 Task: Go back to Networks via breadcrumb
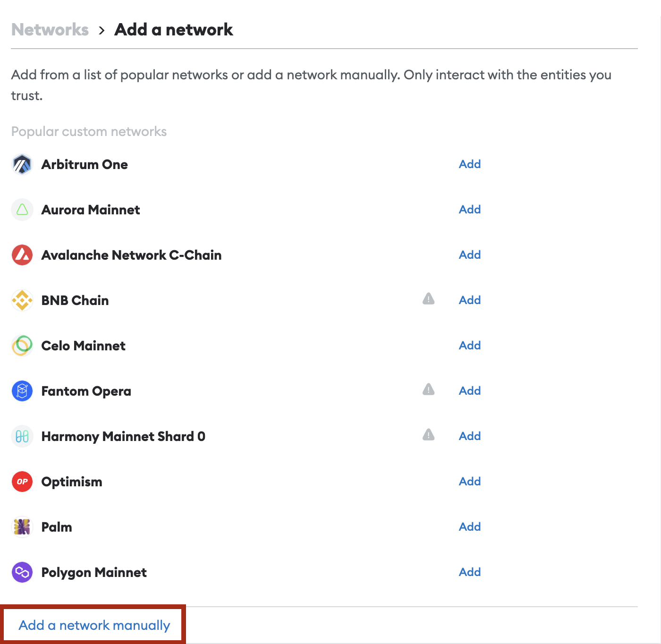click(50, 30)
